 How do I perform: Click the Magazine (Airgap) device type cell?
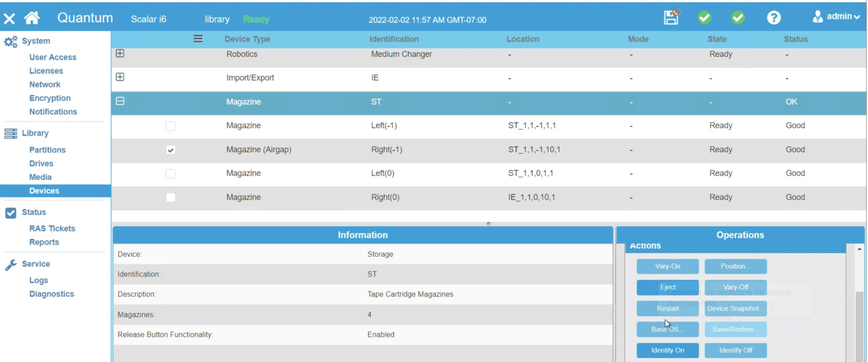coord(259,150)
